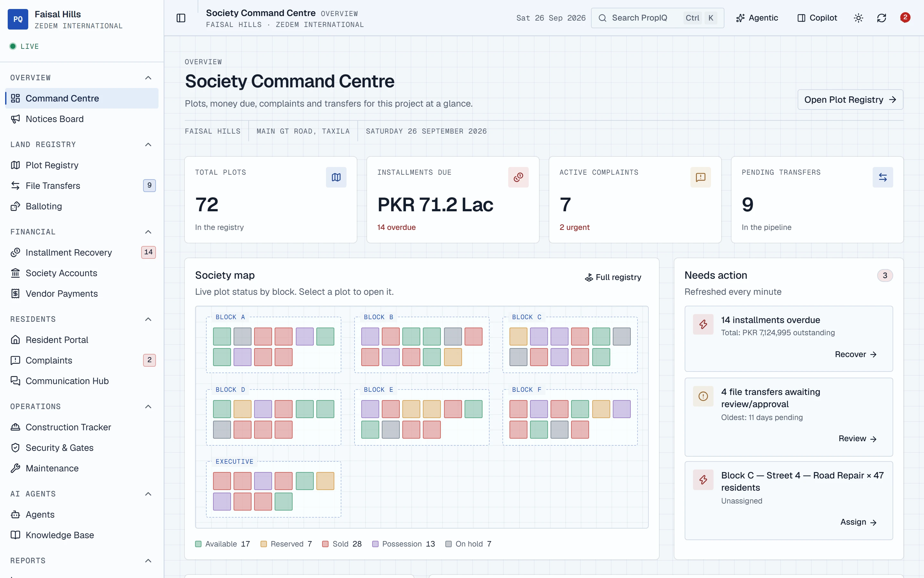
Task: Collapse the AI Agents section
Action: click(x=148, y=494)
